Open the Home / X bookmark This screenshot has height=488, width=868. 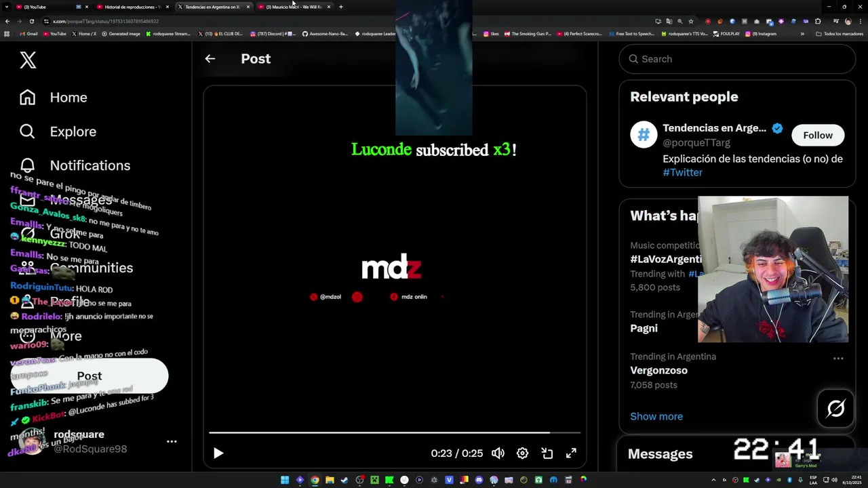coord(83,33)
